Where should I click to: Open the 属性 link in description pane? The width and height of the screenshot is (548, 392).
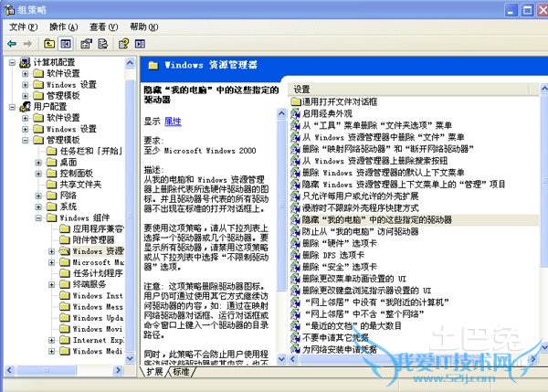[x=173, y=122]
